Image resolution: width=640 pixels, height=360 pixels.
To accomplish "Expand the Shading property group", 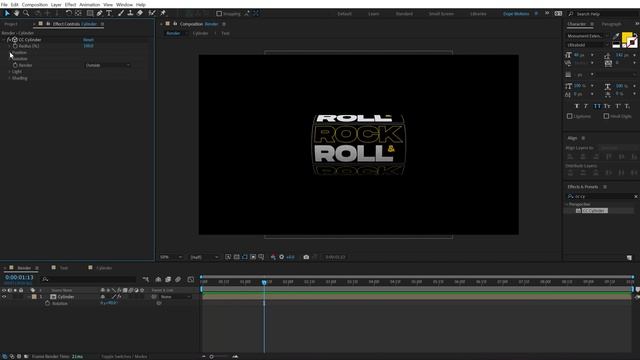I will pos(9,78).
